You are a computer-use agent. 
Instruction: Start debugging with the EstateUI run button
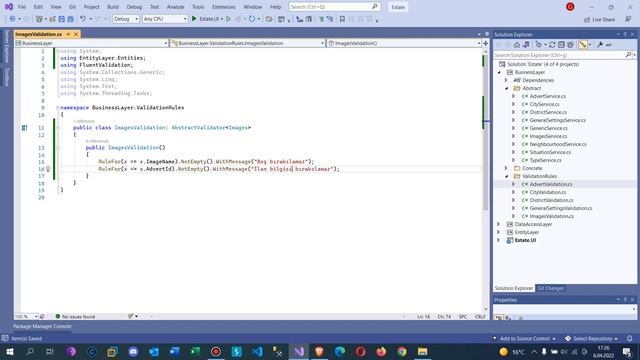207,19
